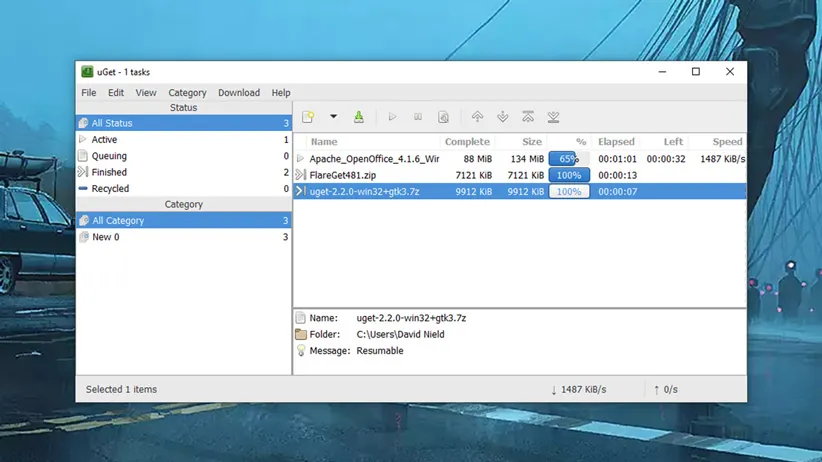Image resolution: width=822 pixels, height=462 pixels.
Task: Open the Help menu
Action: [281, 93]
